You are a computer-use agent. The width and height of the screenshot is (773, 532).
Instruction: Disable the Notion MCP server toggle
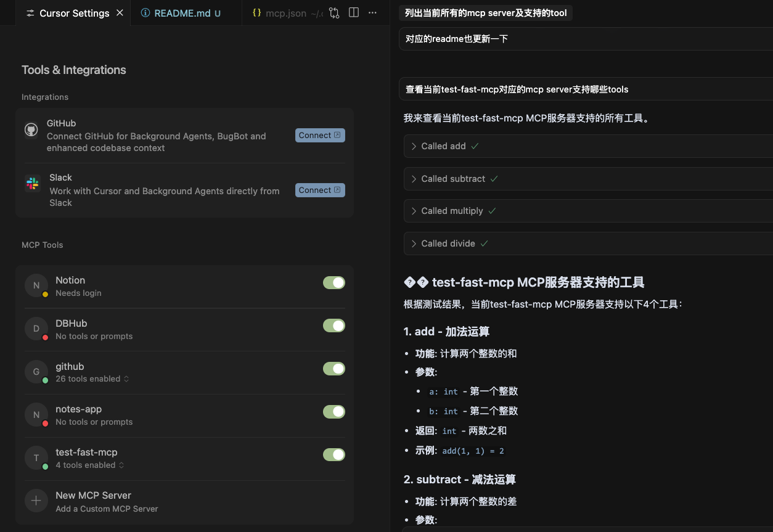tap(333, 283)
